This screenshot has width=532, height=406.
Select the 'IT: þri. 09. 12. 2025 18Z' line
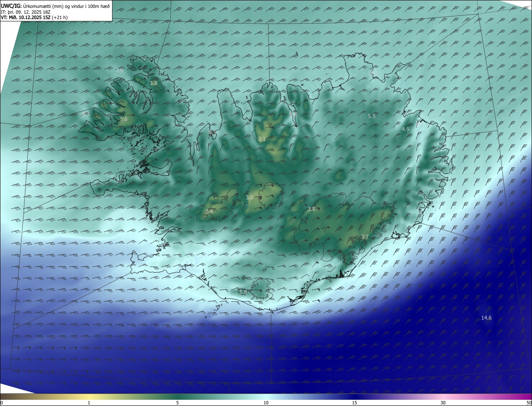(x=26, y=12)
